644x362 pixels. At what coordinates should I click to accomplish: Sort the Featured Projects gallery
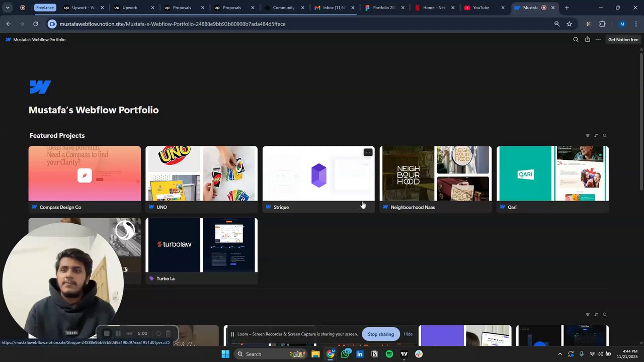(x=596, y=136)
